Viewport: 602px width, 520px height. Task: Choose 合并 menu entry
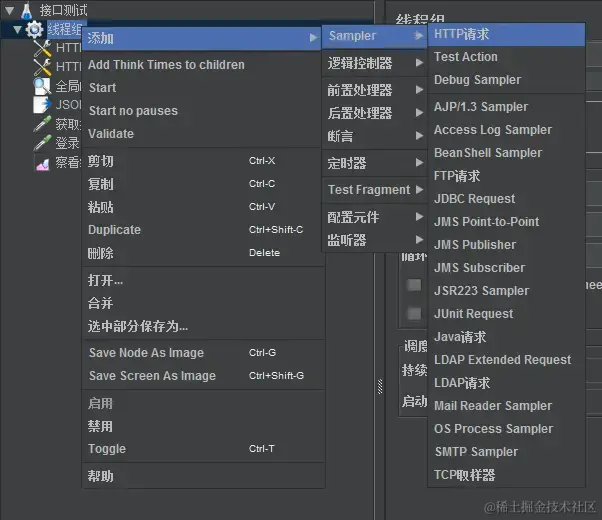[x=203, y=303]
